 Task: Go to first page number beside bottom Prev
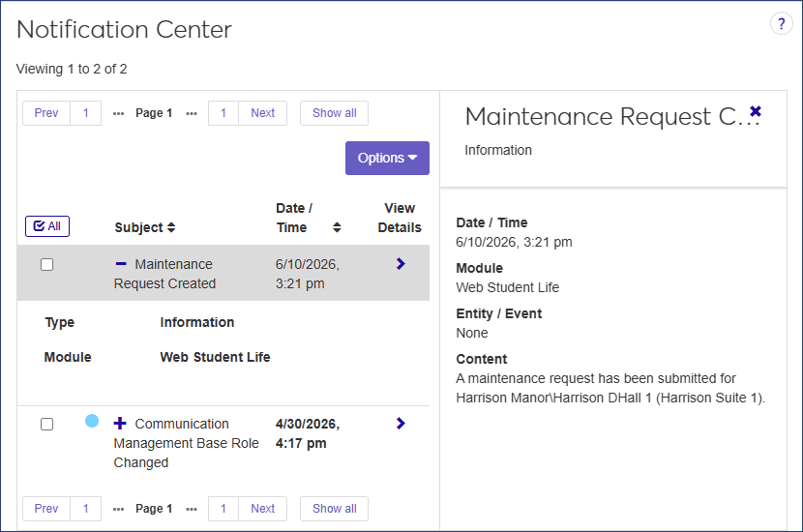point(85,509)
